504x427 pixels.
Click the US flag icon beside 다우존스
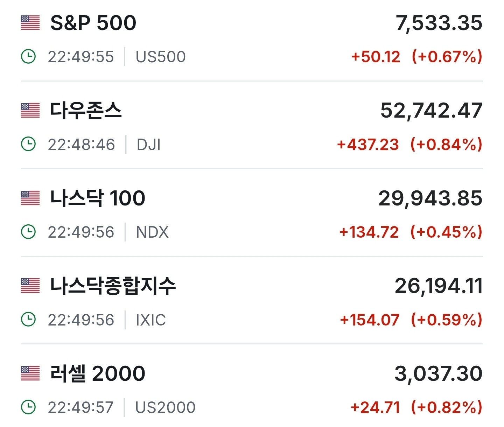(x=30, y=111)
